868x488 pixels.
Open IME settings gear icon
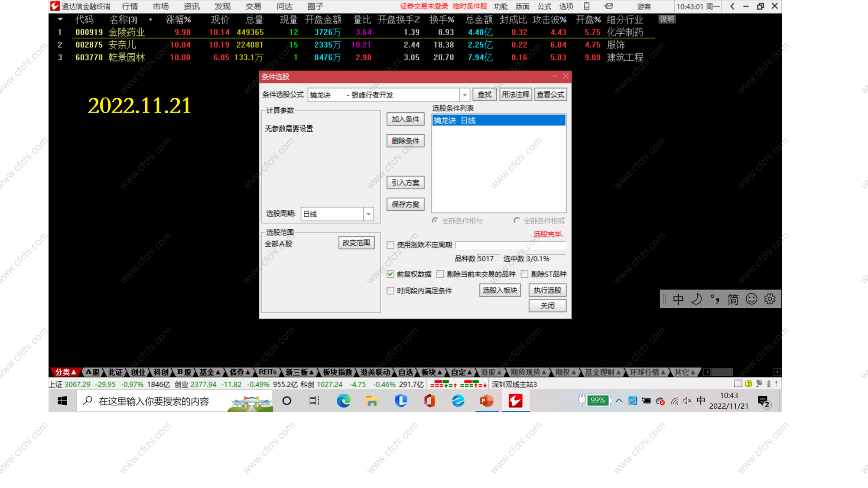(770, 299)
